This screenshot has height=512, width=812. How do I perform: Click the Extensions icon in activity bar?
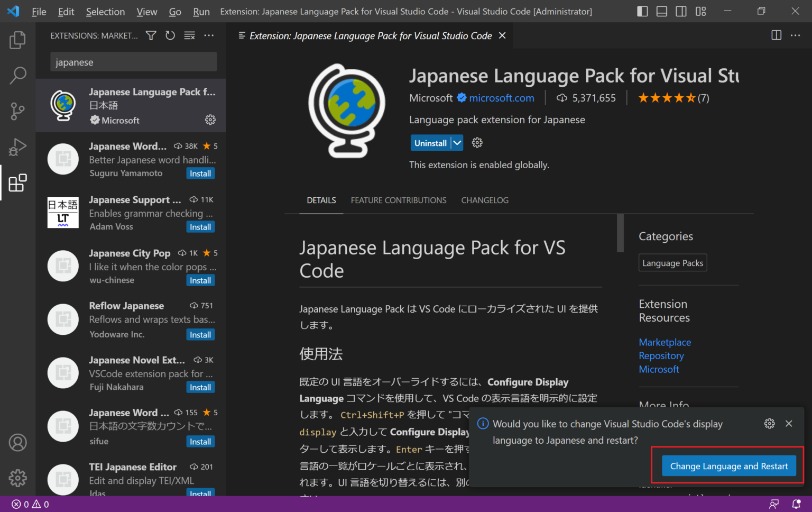[17, 182]
